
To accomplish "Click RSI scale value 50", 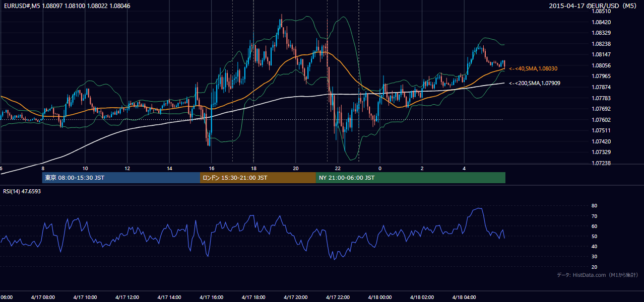I will coord(595,236).
